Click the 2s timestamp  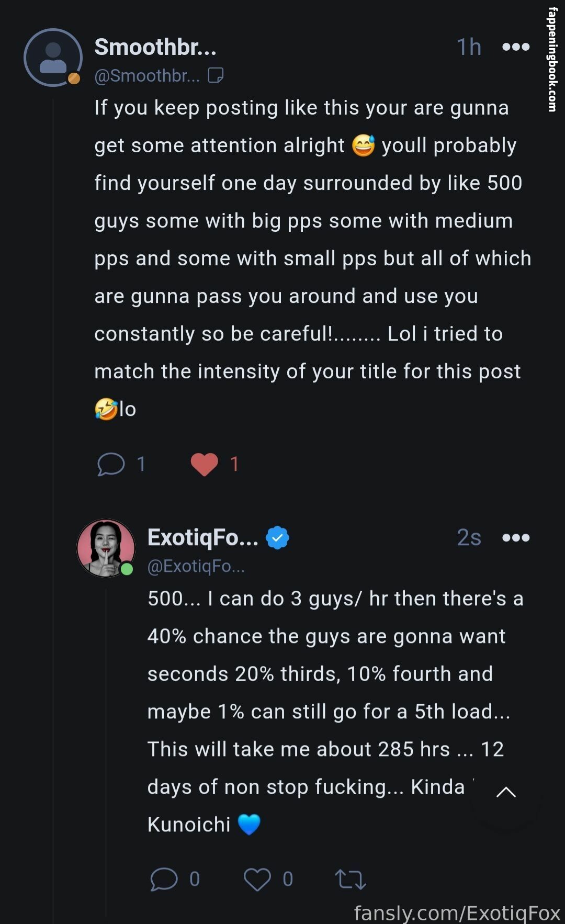[x=469, y=538]
